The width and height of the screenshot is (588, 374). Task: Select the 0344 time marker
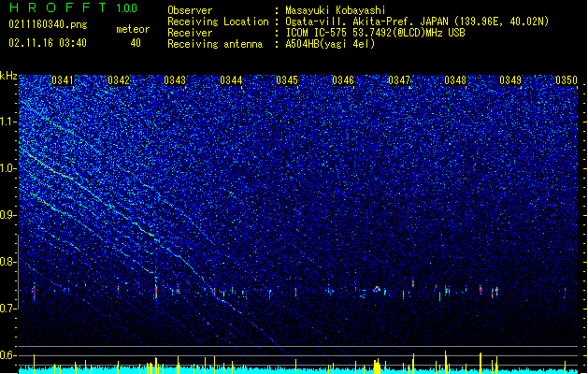tap(231, 80)
